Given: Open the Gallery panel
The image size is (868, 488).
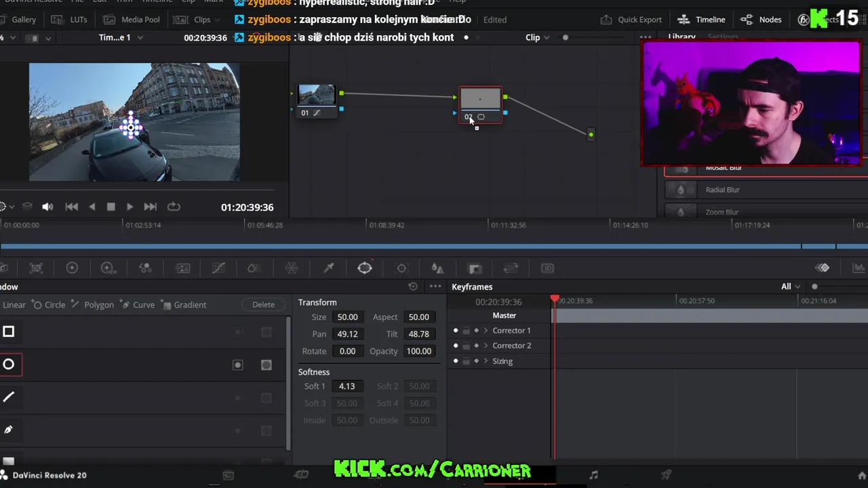Looking at the screenshot, I should [18, 20].
